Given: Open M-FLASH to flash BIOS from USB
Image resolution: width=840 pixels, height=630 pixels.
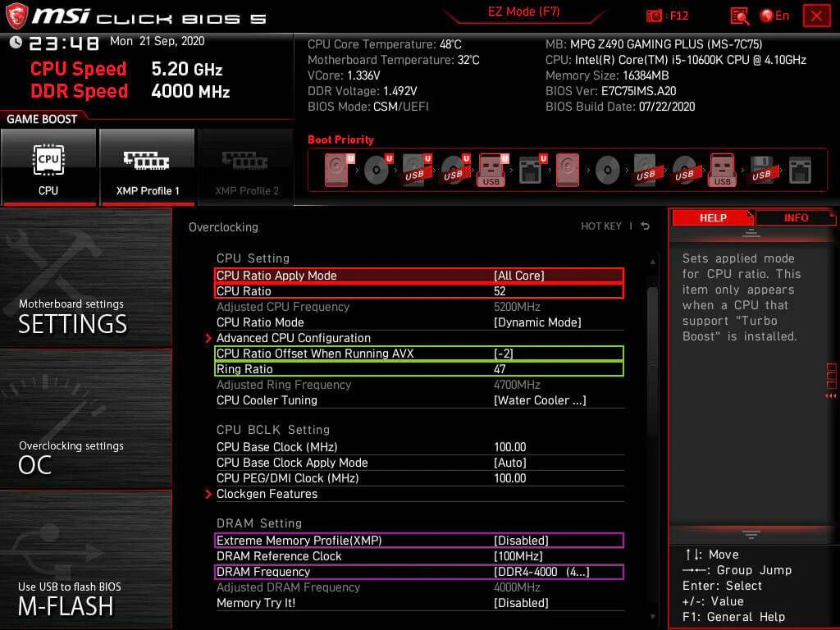Looking at the screenshot, I should tap(85, 559).
